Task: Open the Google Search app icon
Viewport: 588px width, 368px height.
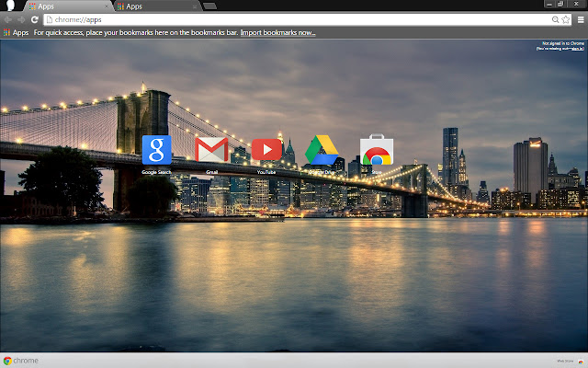Action: click(x=157, y=150)
